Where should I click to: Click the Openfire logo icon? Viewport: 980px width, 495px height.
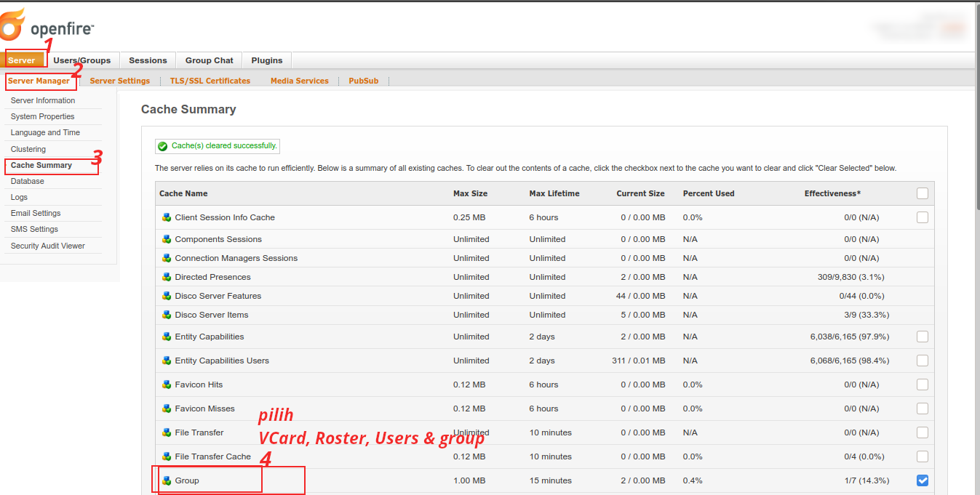[13, 25]
